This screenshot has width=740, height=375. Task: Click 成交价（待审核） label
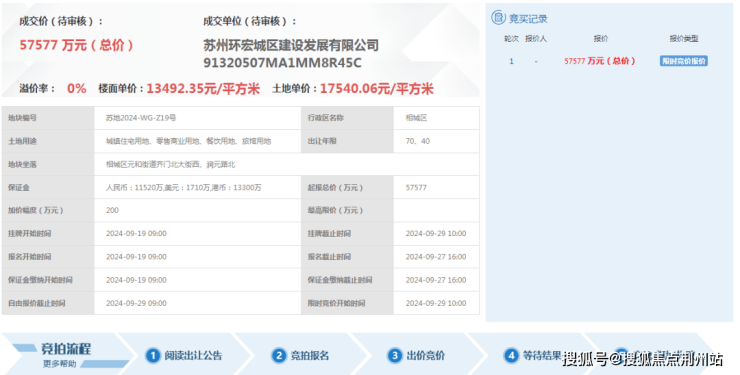pos(61,21)
